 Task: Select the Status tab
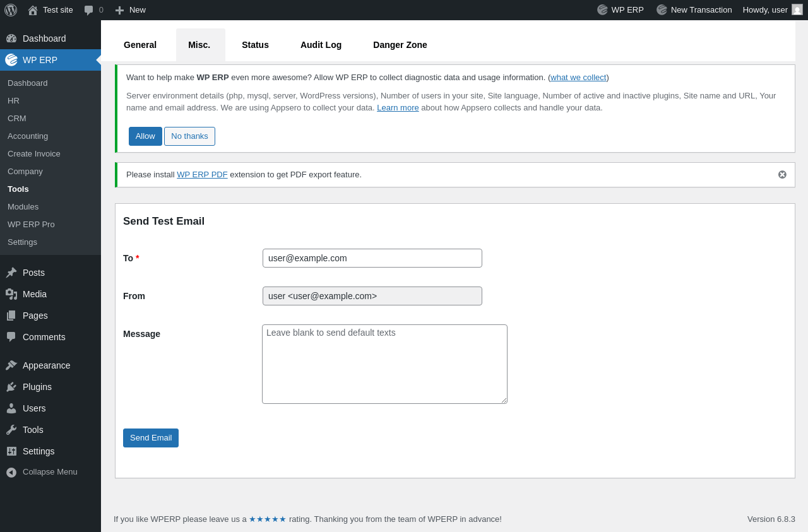pyautogui.click(x=255, y=45)
